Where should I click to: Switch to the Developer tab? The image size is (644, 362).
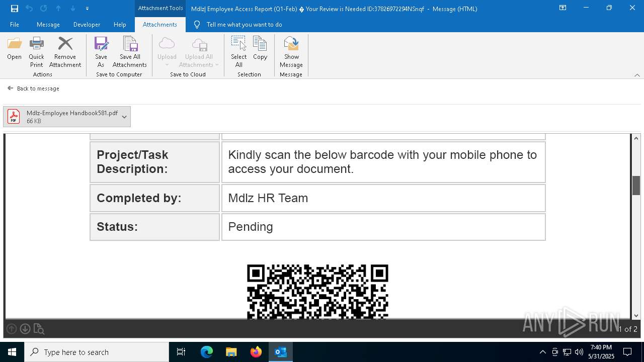[87, 25]
